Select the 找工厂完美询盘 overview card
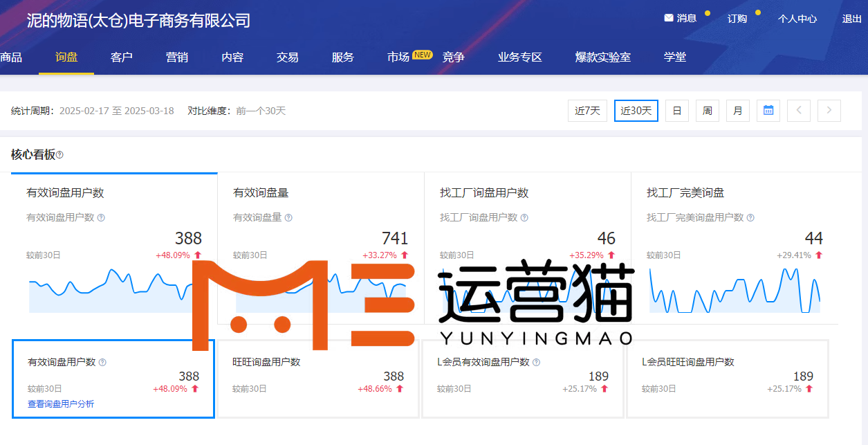The width and height of the screenshot is (868, 445). point(733,248)
